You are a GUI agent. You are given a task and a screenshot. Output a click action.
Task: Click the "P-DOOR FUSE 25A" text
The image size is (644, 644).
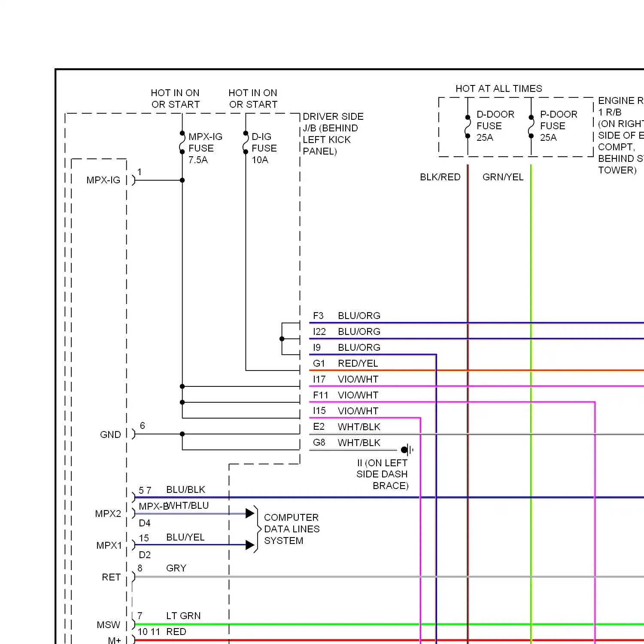tap(559, 126)
